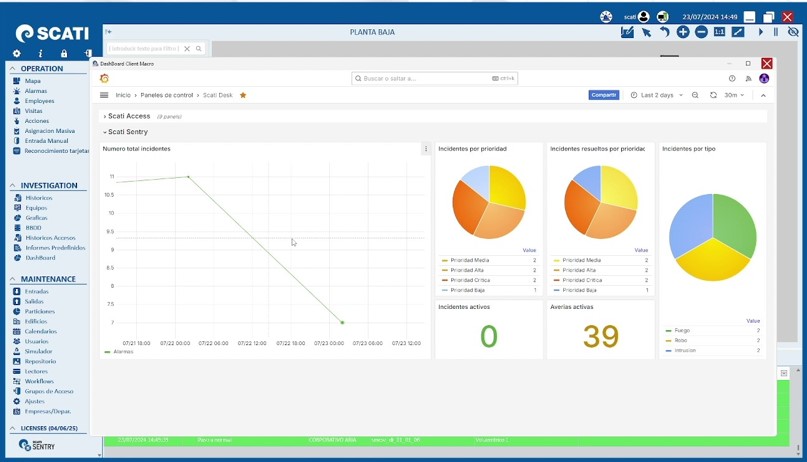Collapse the INVESTIGATION section
The height and width of the screenshot is (462, 807).
[12, 185]
